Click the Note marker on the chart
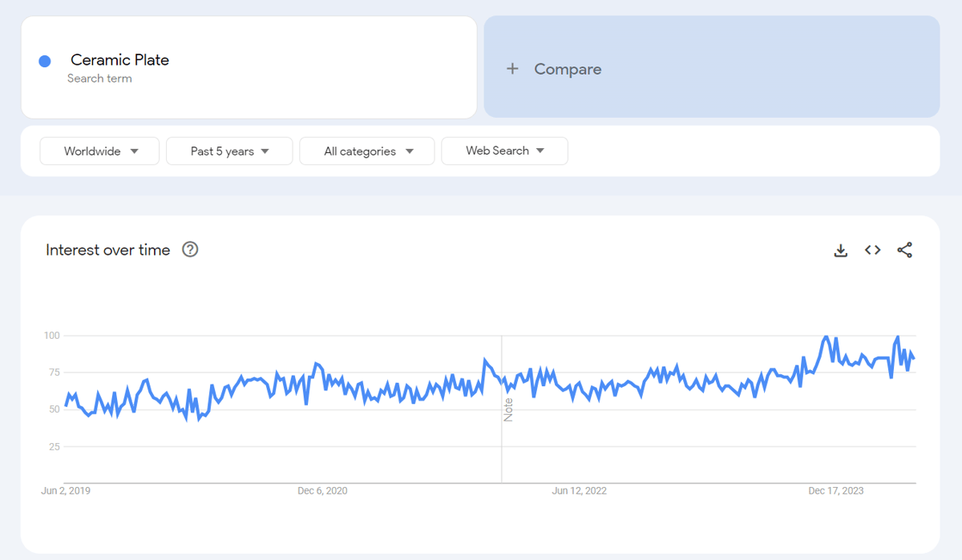The image size is (962, 560). point(508,409)
